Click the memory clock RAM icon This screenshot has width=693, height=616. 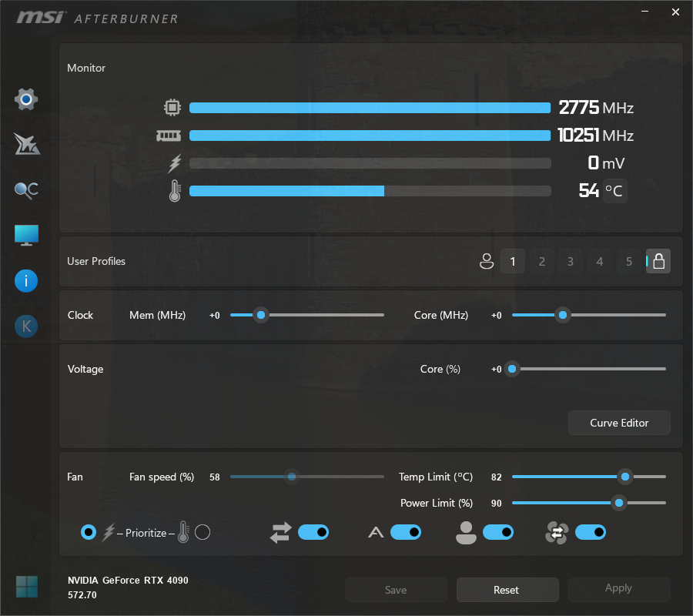click(x=169, y=136)
